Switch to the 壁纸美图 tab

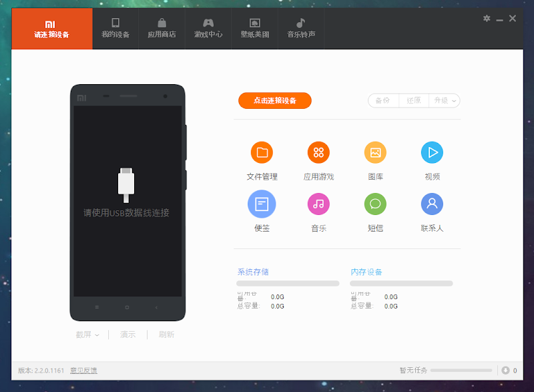(x=255, y=29)
